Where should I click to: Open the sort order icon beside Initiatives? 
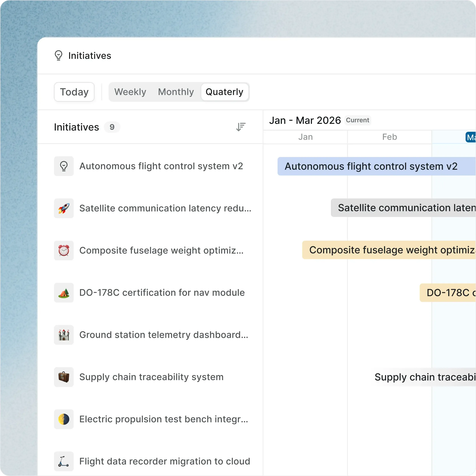(x=241, y=127)
